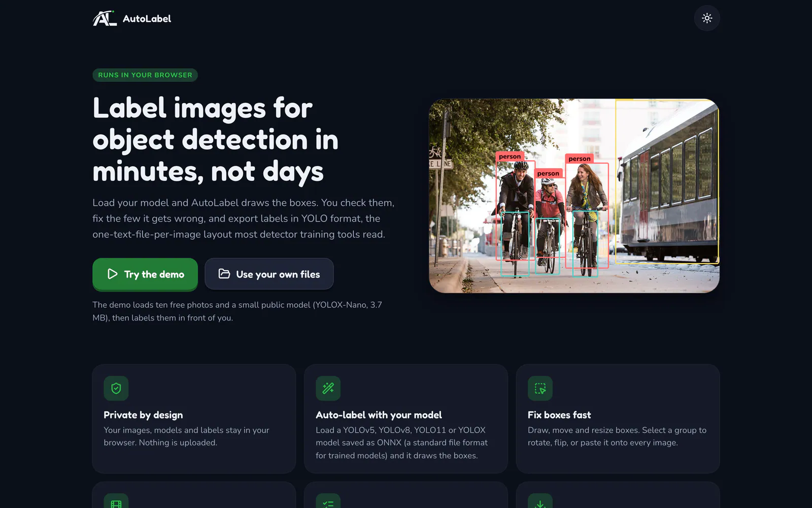Click the Private by design heading
The height and width of the screenshot is (508, 812).
143,415
